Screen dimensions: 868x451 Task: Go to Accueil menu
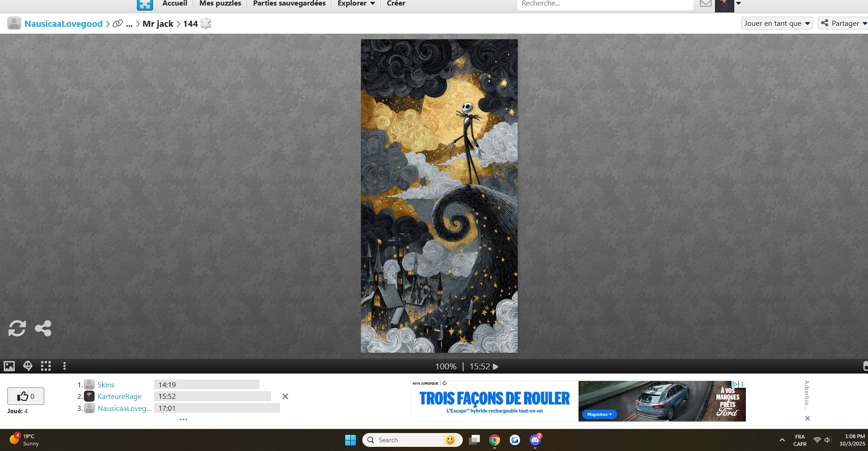[x=175, y=3]
